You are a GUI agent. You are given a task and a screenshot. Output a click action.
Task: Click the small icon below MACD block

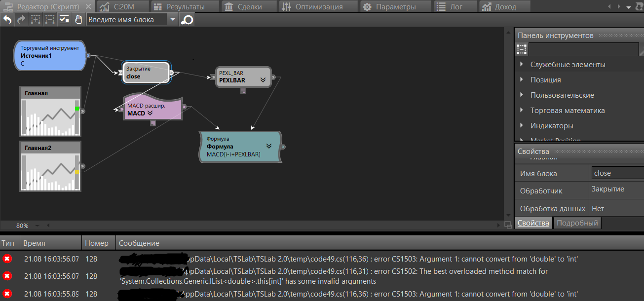(x=153, y=123)
